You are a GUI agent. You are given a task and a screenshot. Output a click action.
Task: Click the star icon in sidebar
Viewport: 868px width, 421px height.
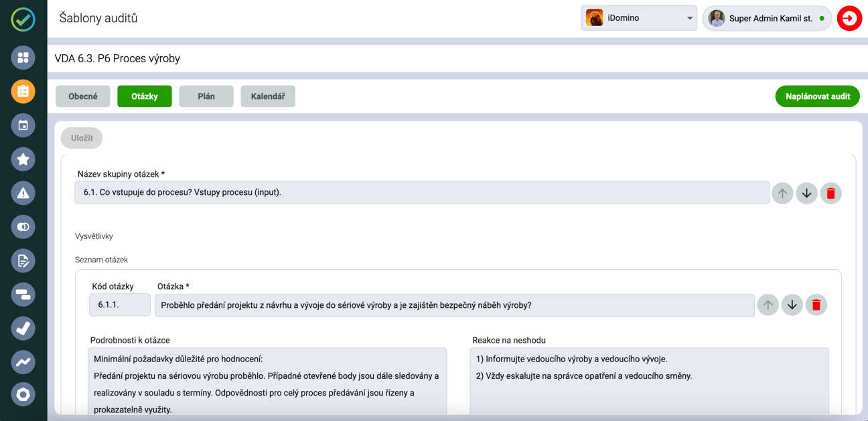tap(23, 159)
